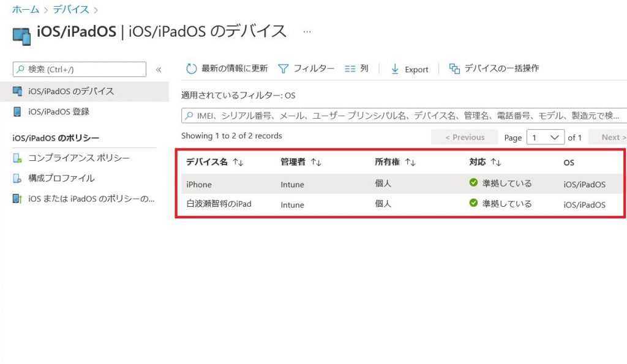Collapse the sidebar with double-chevron icon
Screen dimensions: 627x364
(x=159, y=70)
